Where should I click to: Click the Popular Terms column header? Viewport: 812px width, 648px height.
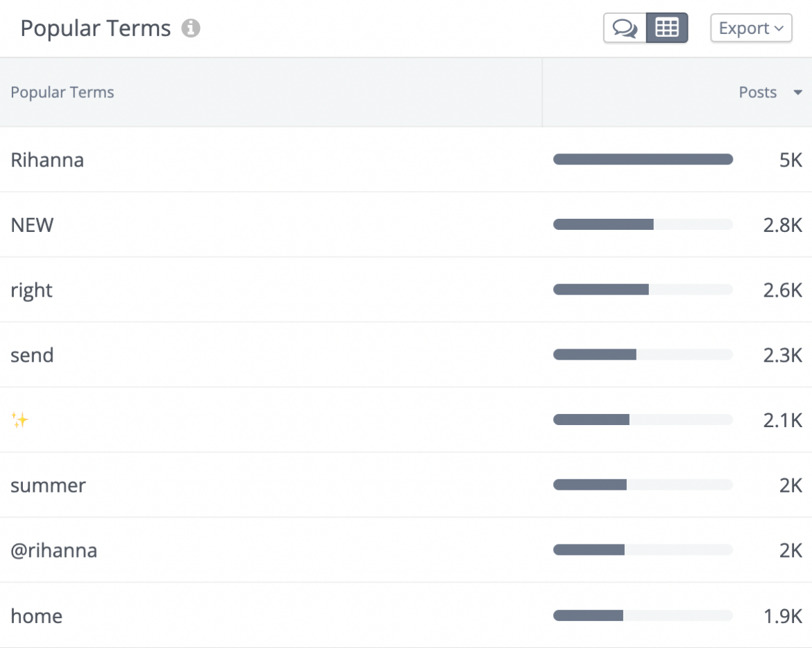pyautogui.click(x=62, y=92)
